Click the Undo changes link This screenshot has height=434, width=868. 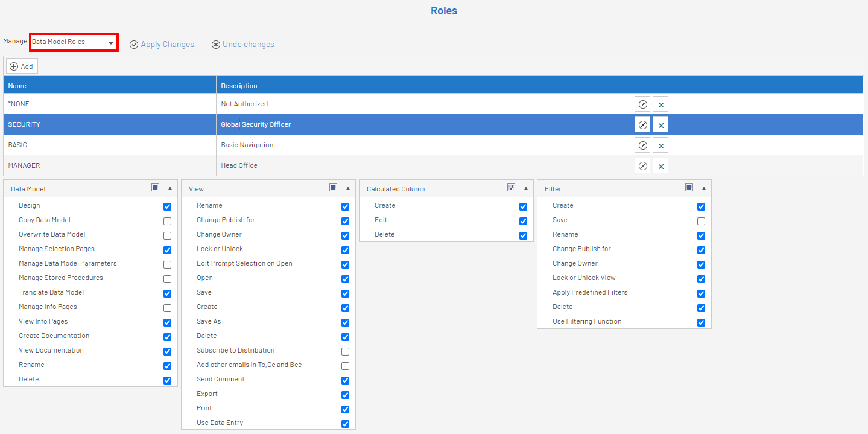point(242,45)
